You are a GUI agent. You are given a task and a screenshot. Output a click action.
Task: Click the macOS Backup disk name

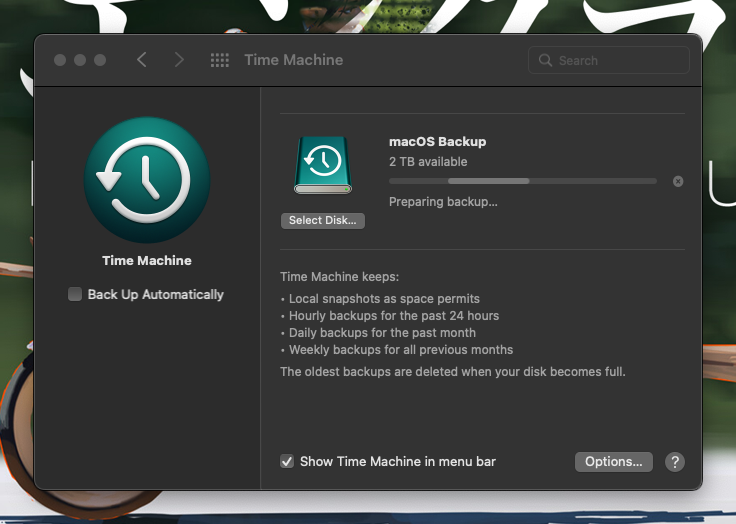(x=437, y=141)
